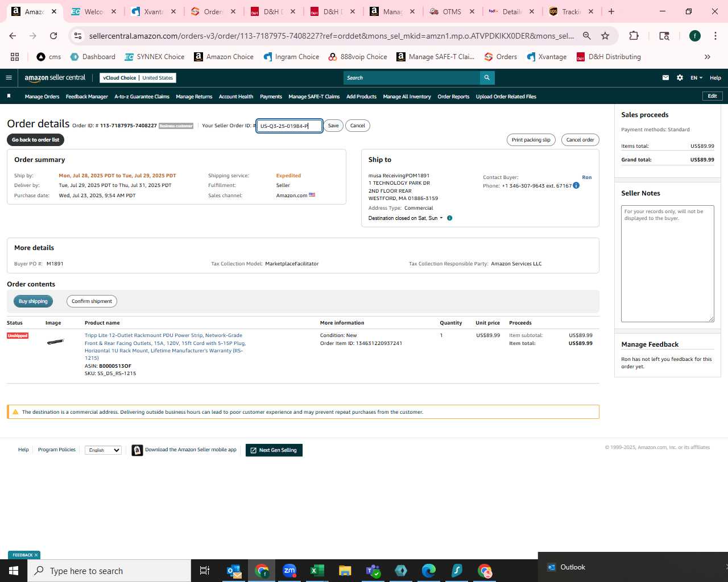Show more bookmarks chevron
728x582 pixels.
tap(708, 57)
